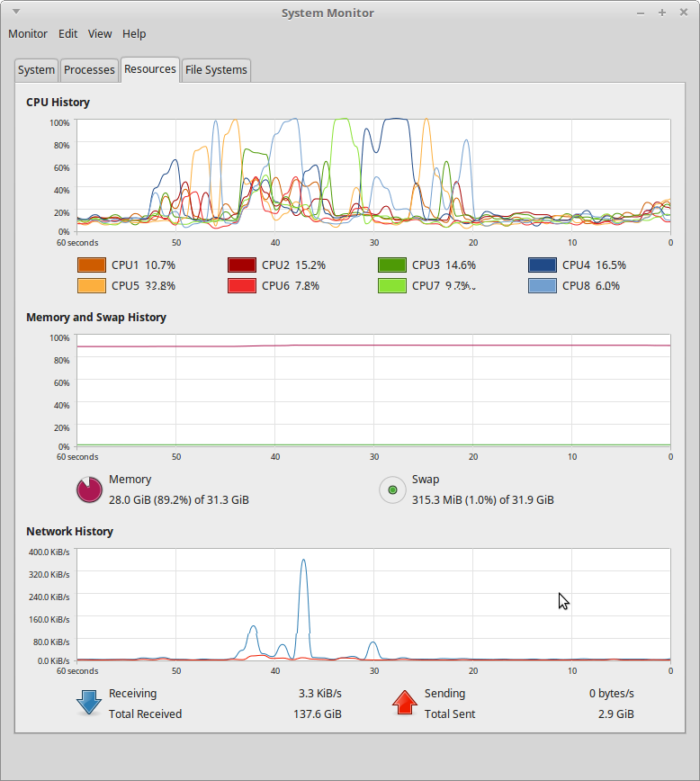Click the CPU1 color swatch
Screen dimensions: 700x781
click(x=92, y=265)
